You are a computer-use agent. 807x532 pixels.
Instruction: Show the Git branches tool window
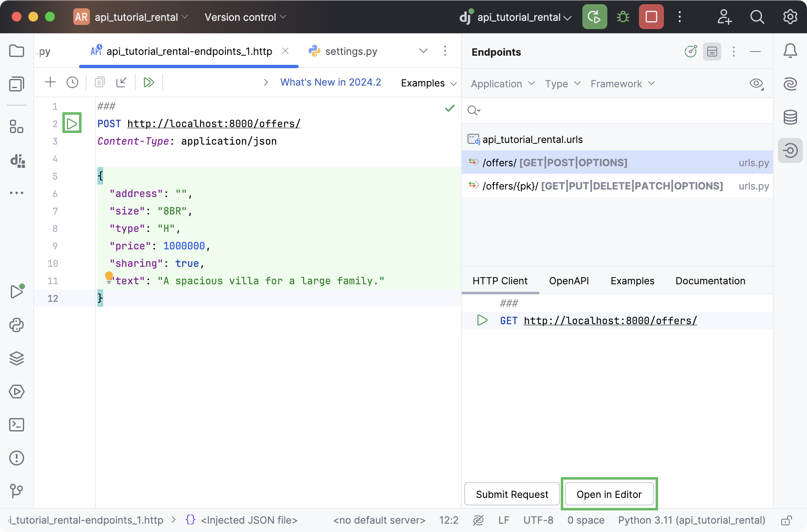[x=17, y=491]
